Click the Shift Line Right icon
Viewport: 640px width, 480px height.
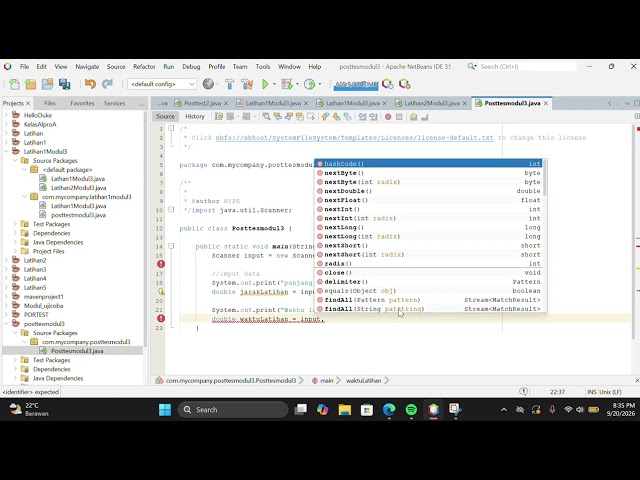coord(373,117)
